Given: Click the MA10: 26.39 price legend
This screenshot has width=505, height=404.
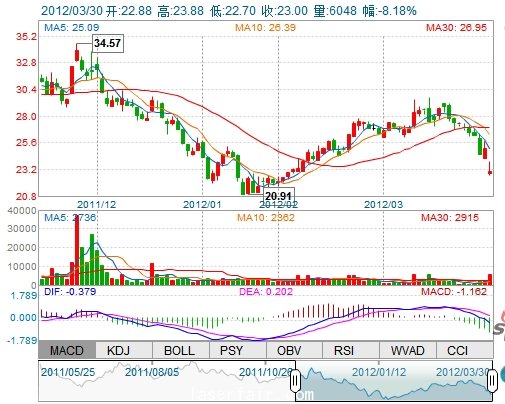Looking at the screenshot, I should point(265,28).
